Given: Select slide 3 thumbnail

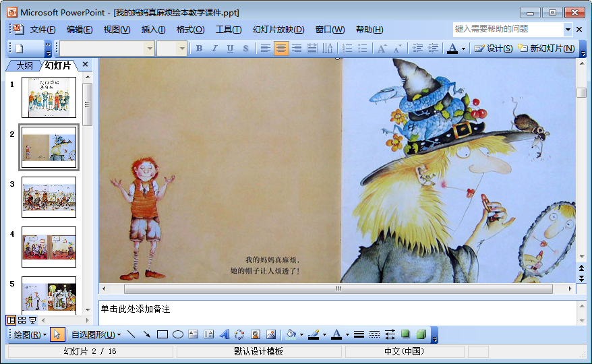Looking at the screenshot, I should coord(49,197).
